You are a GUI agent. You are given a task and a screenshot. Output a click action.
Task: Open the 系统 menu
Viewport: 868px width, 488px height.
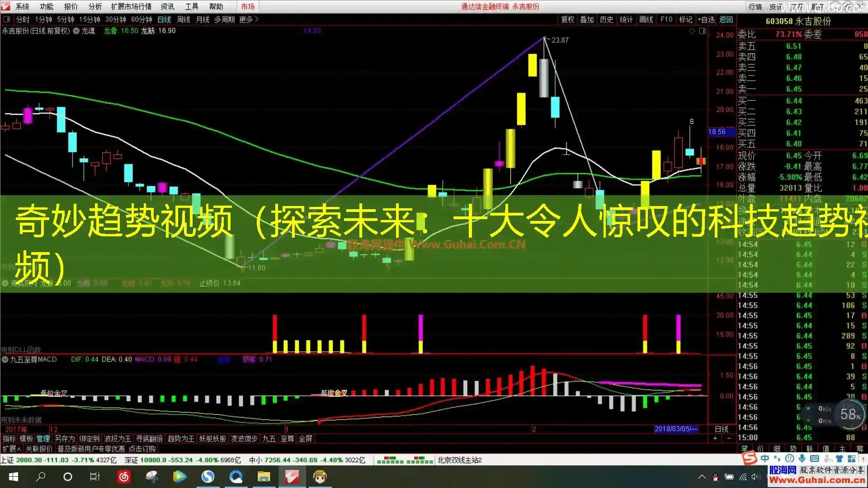pyautogui.click(x=22, y=6)
